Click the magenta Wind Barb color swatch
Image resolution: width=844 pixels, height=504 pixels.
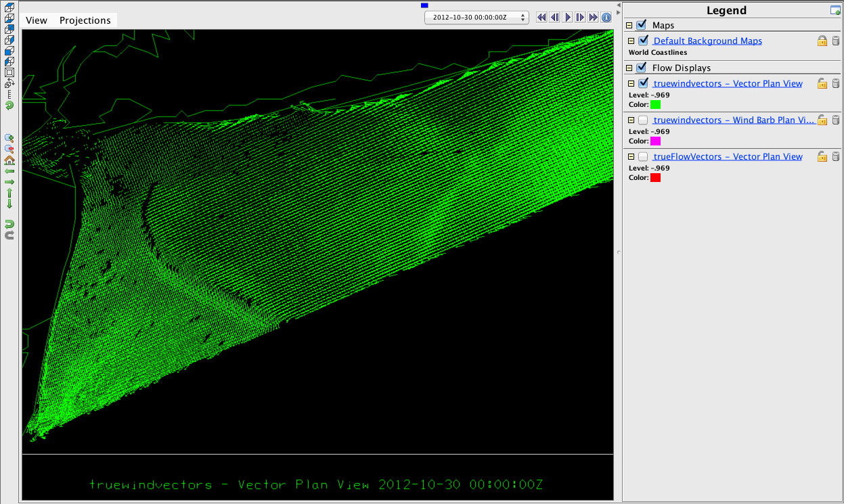tap(655, 141)
